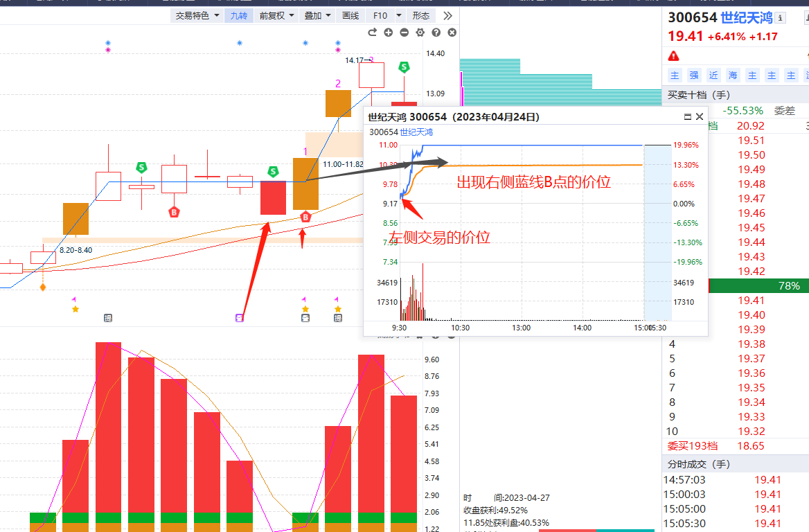Show more toolbar items with double chevron
Screen dimensions: 809x532
click(x=448, y=16)
